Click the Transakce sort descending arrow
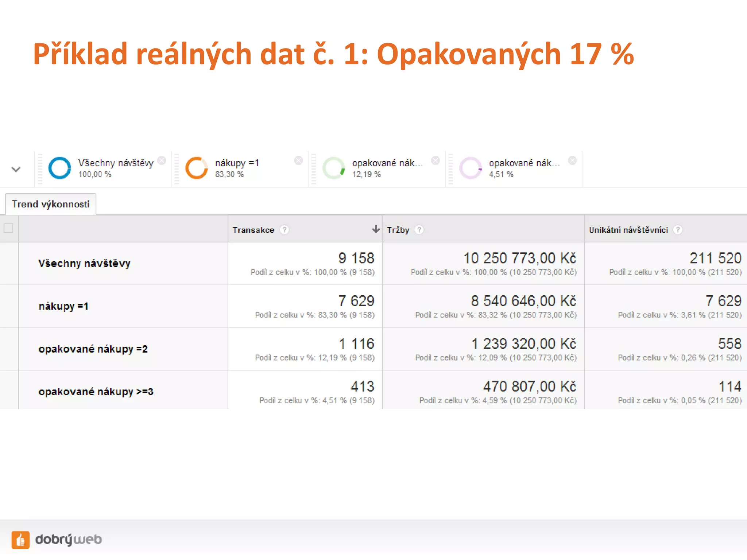 click(x=376, y=229)
